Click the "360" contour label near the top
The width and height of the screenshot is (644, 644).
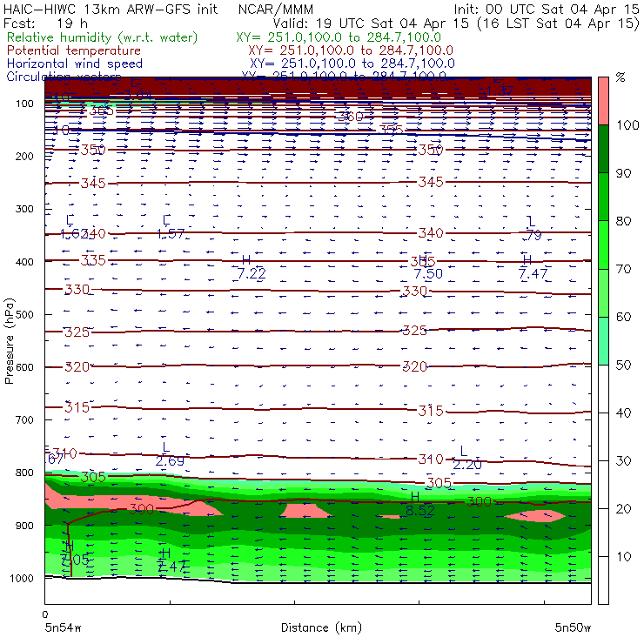click(351, 117)
